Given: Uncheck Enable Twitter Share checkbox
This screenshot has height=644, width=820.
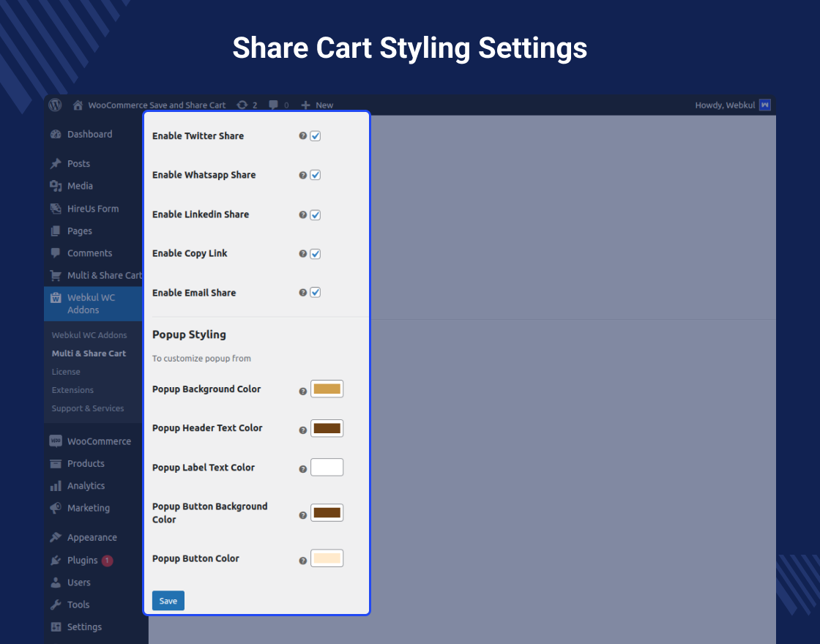Looking at the screenshot, I should coord(316,136).
